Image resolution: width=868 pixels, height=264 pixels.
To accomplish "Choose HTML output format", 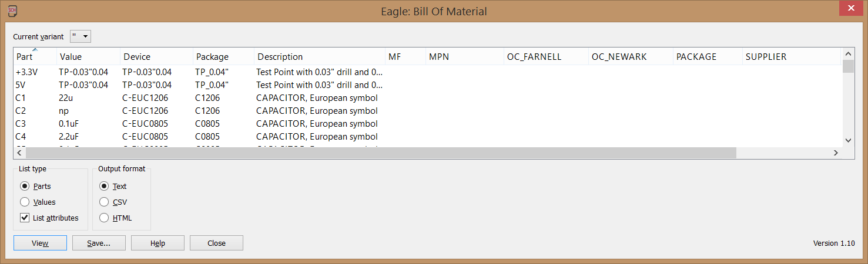I will (x=104, y=218).
